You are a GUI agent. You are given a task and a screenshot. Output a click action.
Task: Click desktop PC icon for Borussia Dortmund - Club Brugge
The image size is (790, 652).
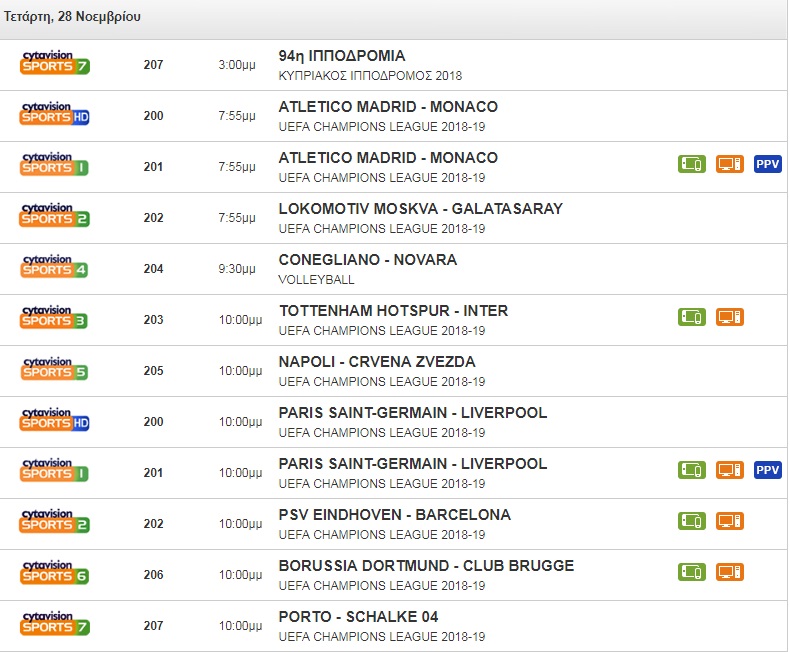730,573
